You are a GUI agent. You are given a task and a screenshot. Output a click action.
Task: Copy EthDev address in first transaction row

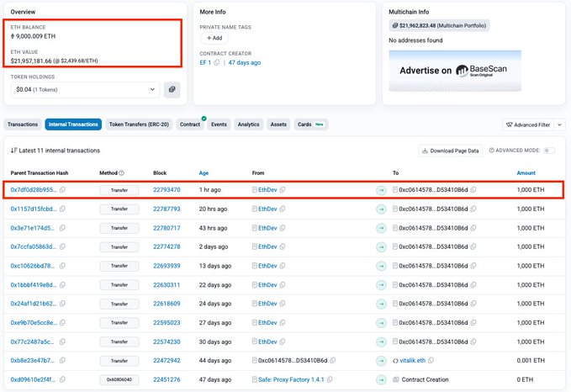283,190
